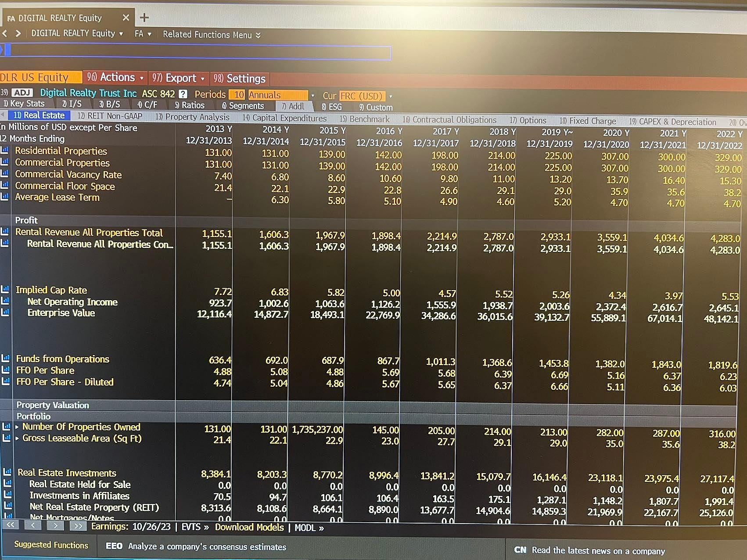The height and width of the screenshot is (560, 747).
Task: Open chart icon for Investments in Affiliates row
Action: pyautogui.click(x=7, y=495)
